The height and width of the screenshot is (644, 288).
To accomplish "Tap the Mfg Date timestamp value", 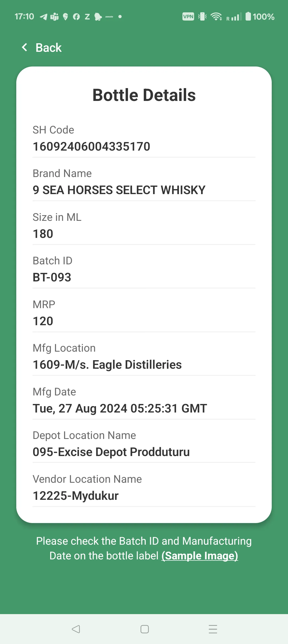I will click(x=120, y=409).
